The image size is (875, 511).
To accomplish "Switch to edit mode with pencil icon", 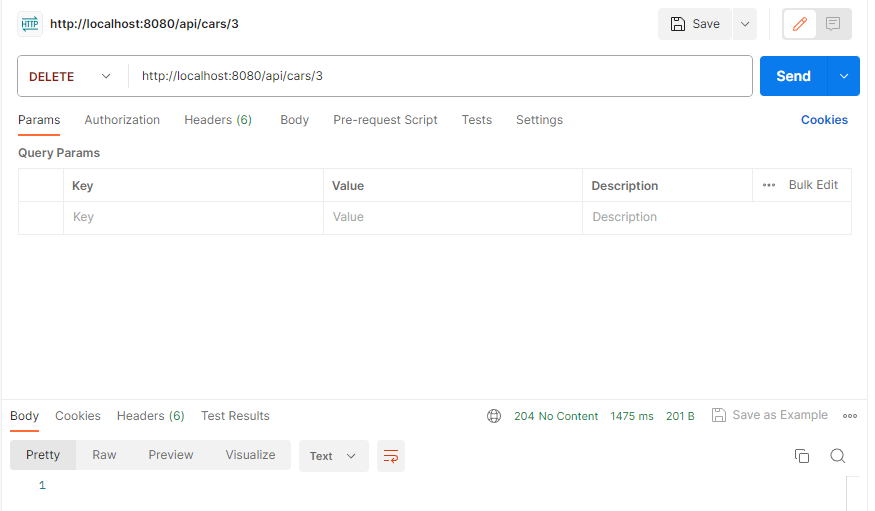I will [800, 24].
